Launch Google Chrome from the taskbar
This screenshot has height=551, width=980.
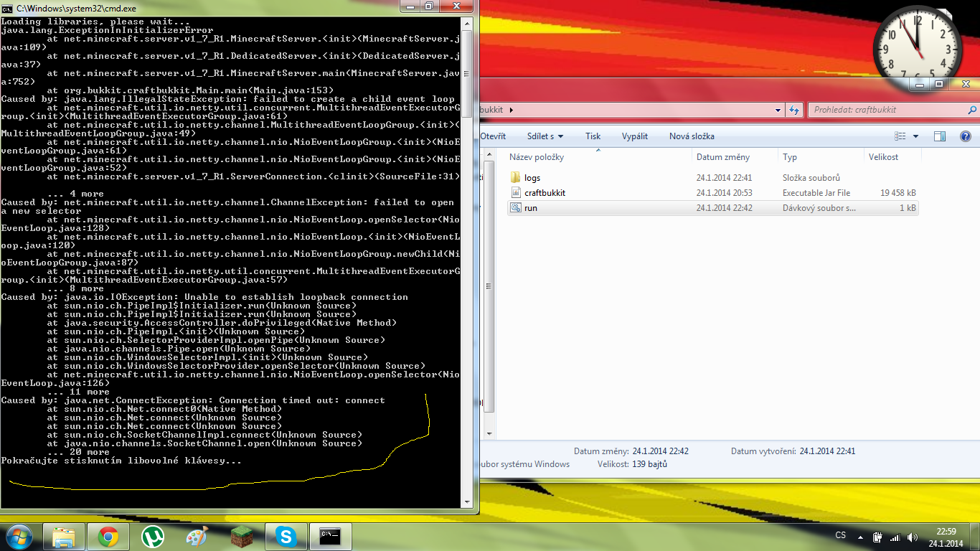(108, 537)
